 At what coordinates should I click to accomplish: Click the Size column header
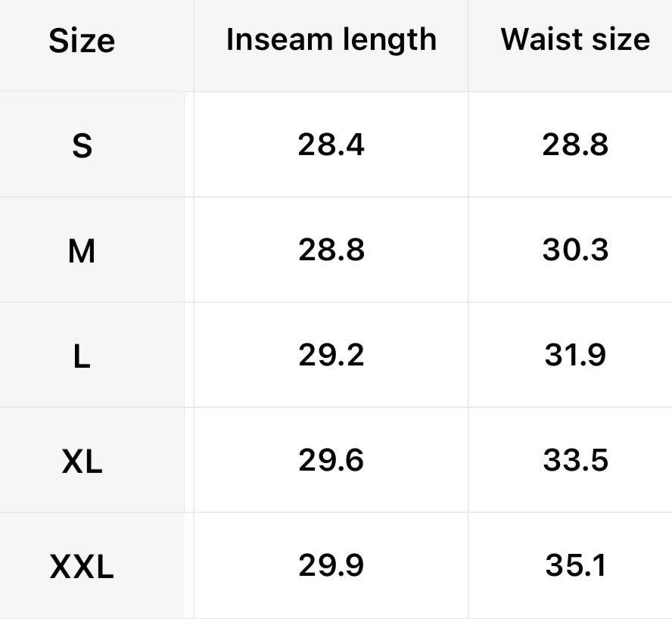tap(82, 41)
